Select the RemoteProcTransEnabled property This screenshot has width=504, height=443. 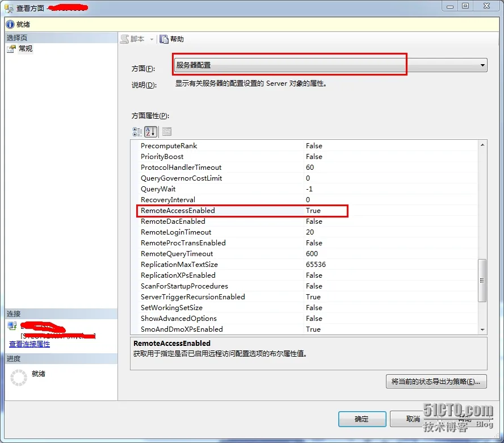click(183, 243)
